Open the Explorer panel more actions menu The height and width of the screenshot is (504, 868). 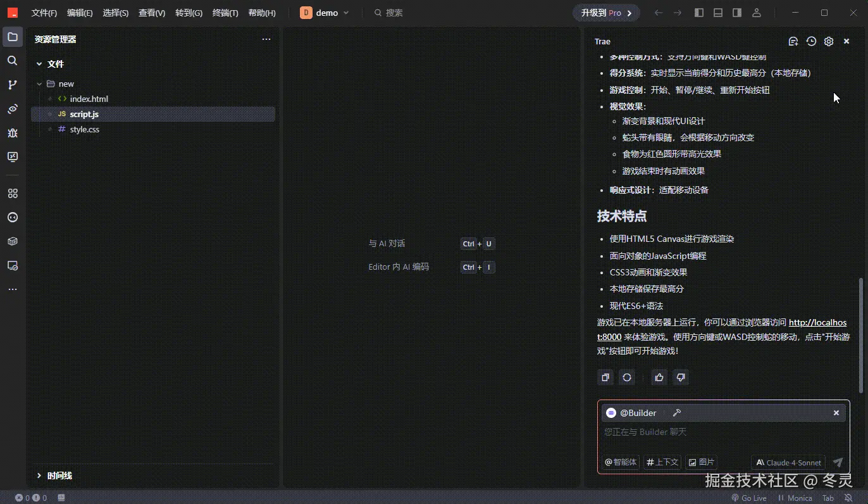click(x=266, y=39)
